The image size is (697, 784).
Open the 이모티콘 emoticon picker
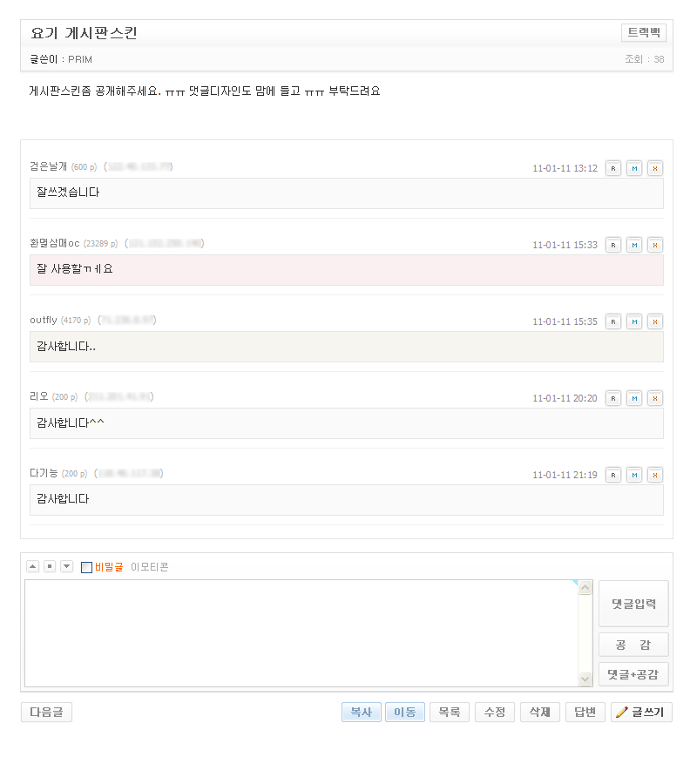(149, 567)
